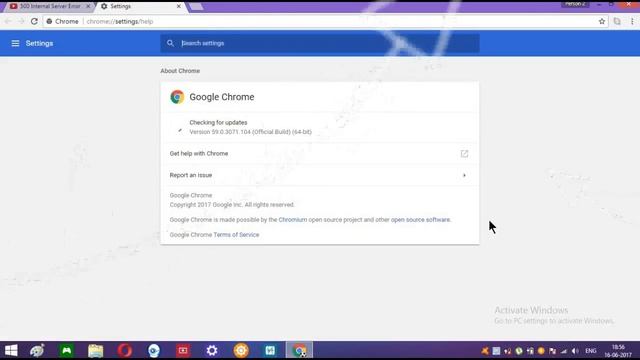Click the orange circular taskbar app
The width and height of the screenshot is (640, 360).
coord(241,351)
